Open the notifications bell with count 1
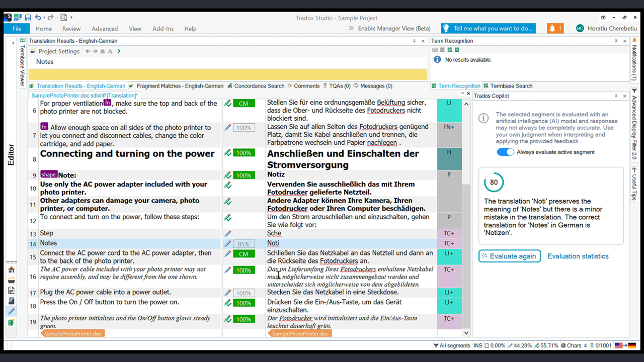The width and height of the screenshot is (644, 362). click(555, 28)
